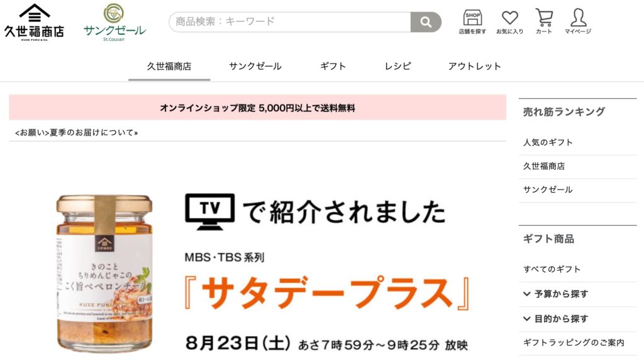Click the search magnifier button

tap(426, 22)
